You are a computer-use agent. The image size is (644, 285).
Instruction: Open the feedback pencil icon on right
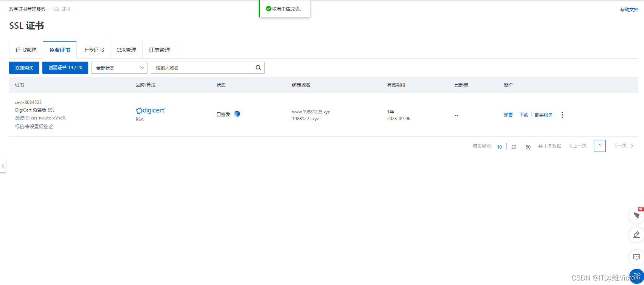click(x=636, y=235)
